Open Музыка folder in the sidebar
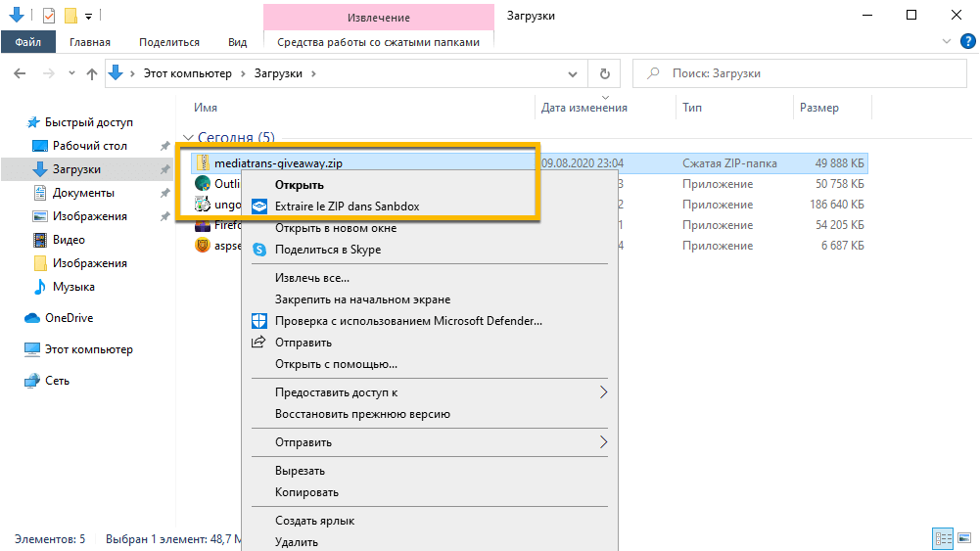This screenshot has height=551, width=980. tap(73, 287)
